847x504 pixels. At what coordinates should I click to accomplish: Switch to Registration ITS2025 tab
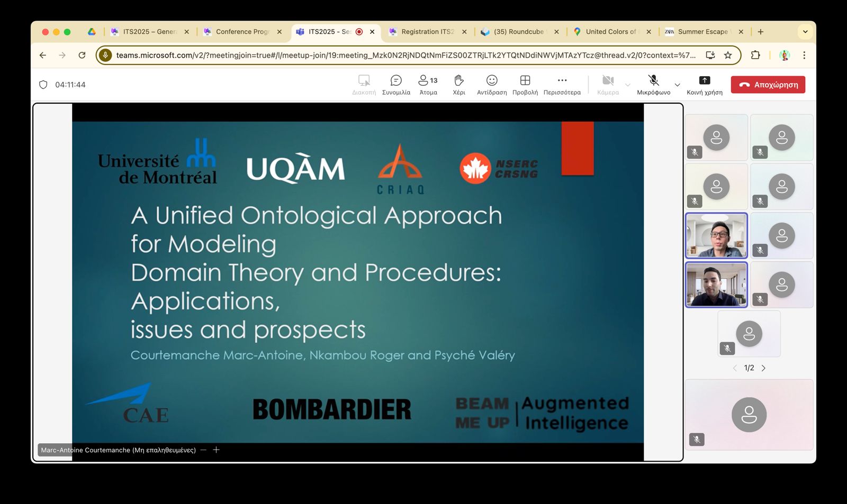point(428,32)
